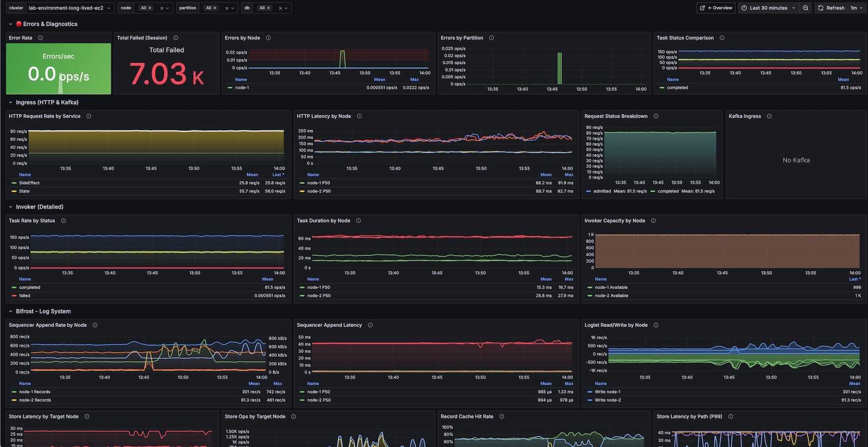Sort Task Duration legend by Mean
This screenshot has height=447, width=868.
pos(546,279)
